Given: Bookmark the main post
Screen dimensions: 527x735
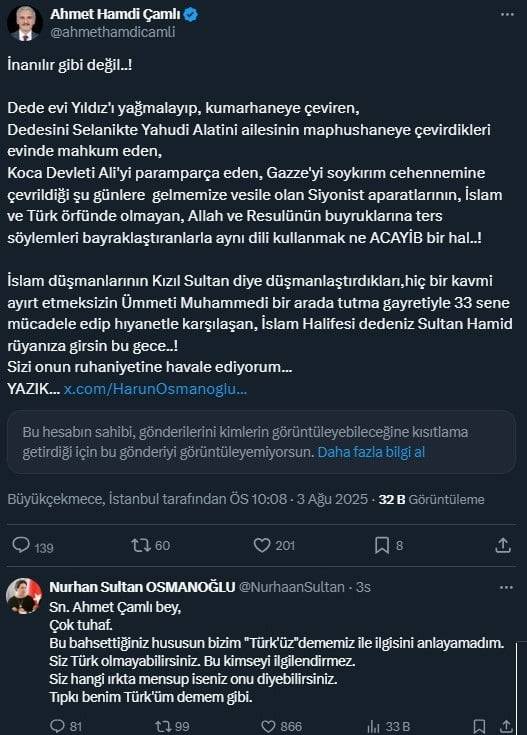Looking at the screenshot, I should click(382, 545).
